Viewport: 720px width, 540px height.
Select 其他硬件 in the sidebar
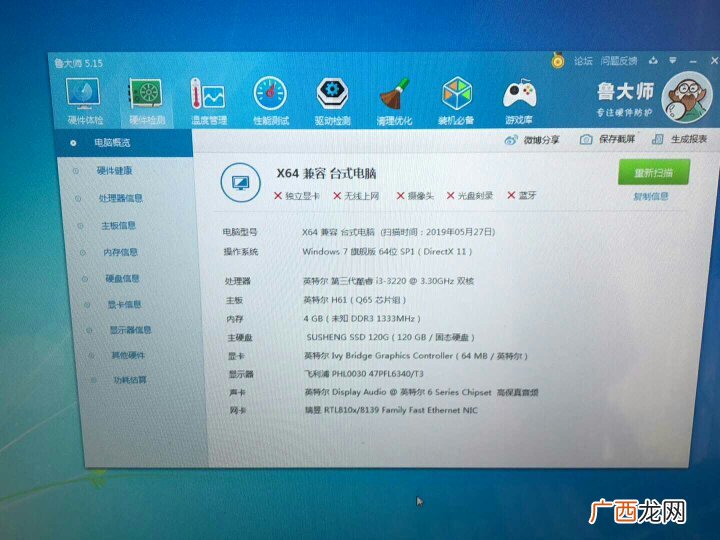click(x=128, y=355)
